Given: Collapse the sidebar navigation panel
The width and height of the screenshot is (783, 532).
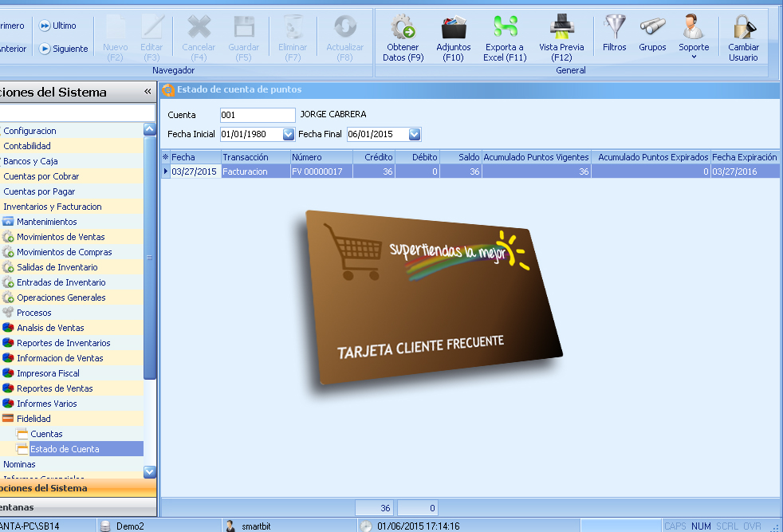Looking at the screenshot, I should pos(147,93).
